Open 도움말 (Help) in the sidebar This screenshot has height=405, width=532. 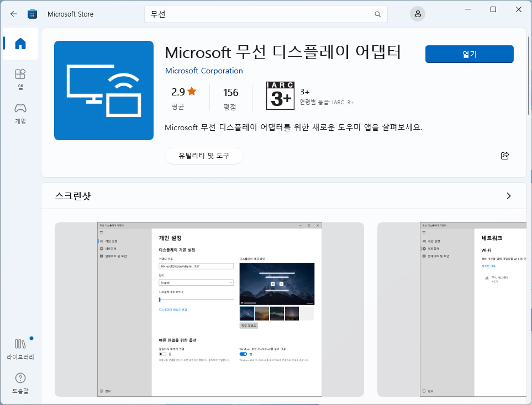pyautogui.click(x=20, y=383)
